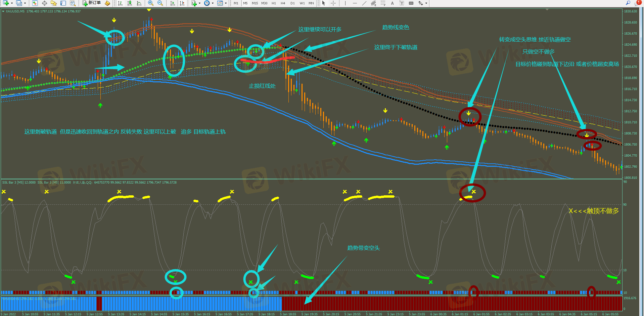Switch chart to candlesticks display
The height and width of the screenshot is (316, 644).
pyautogui.click(x=130, y=3)
